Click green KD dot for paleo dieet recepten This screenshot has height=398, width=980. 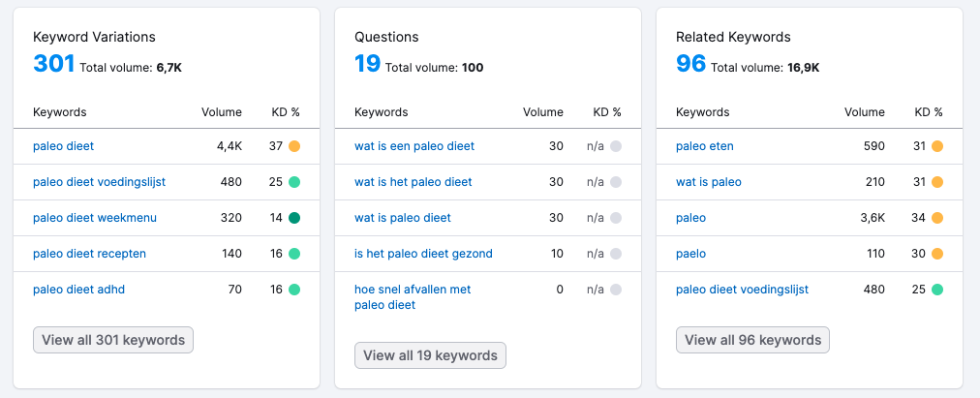click(x=293, y=254)
